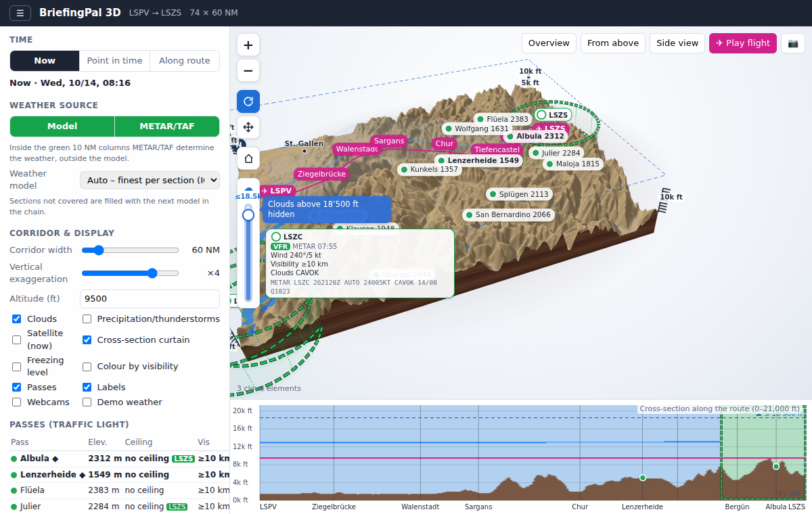Screen dimensions: 812x514
Task: Zoom out with the minus button
Action: pyautogui.click(x=248, y=70)
